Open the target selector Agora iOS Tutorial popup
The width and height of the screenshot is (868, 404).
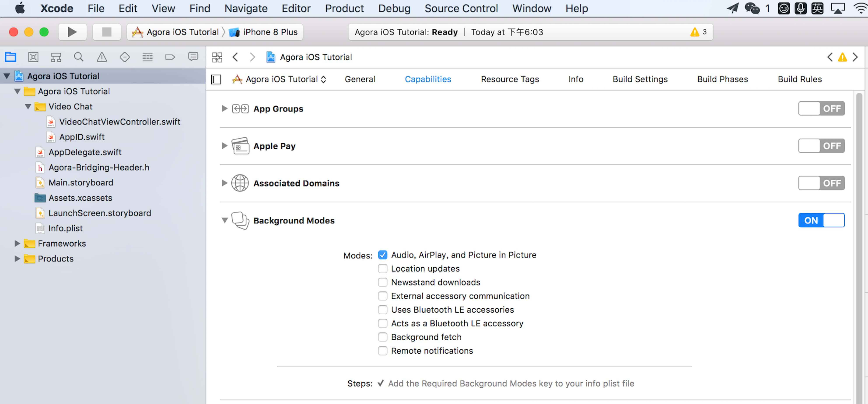click(279, 79)
